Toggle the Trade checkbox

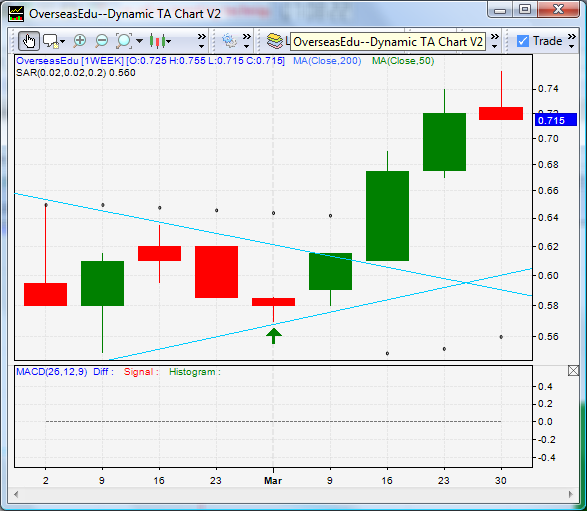523,41
